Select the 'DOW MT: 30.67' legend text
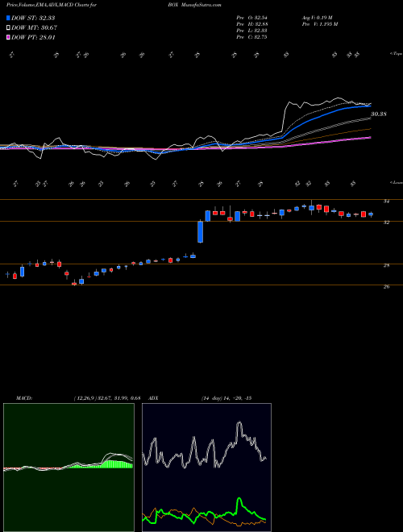 click(x=34, y=28)
